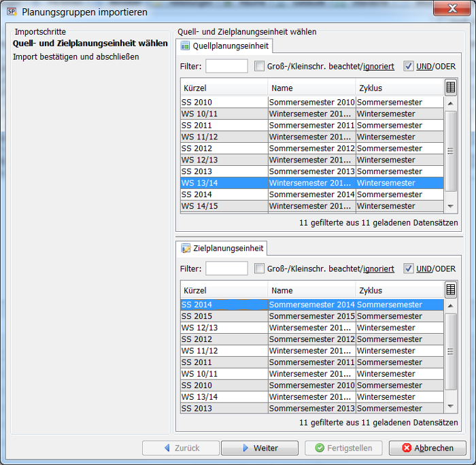The height and width of the screenshot is (465, 476).
Task: Select SS 2011 row in source table
Action: click(x=312, y=125)
